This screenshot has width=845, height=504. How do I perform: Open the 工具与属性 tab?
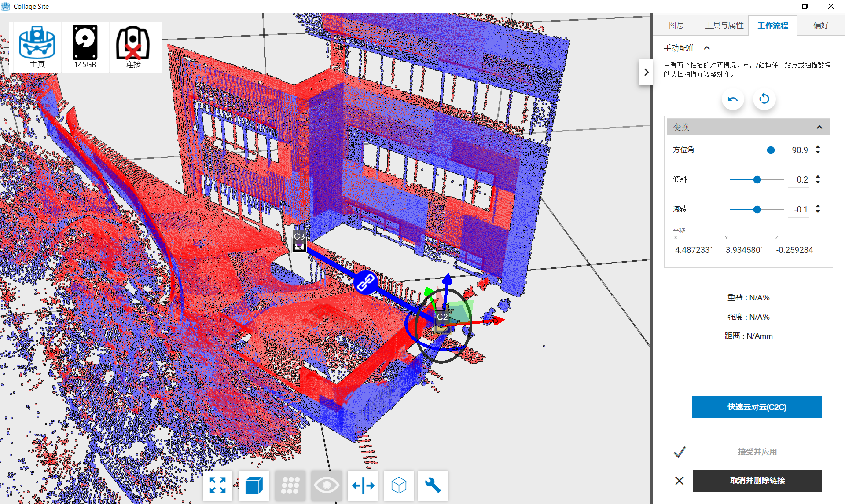click(x=724, y=26)
